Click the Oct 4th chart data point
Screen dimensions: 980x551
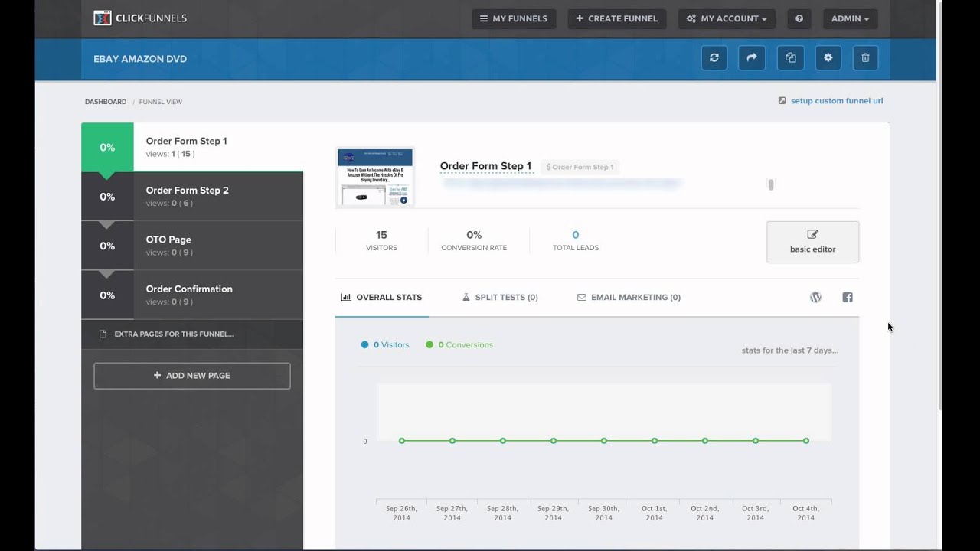[806, 441]
